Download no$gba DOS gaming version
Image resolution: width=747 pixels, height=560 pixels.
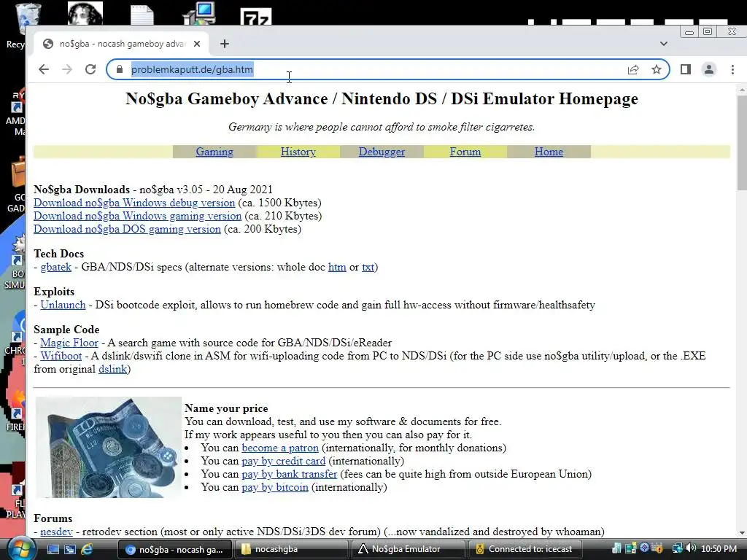pos(127,229)
